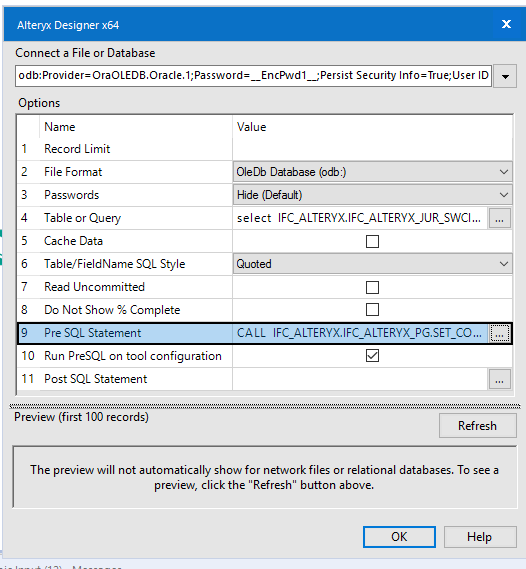Open the Passwords Hide (Default) dropdown
Image resolution: width=526 pixels, height=569 pixels.
point(373,195)
